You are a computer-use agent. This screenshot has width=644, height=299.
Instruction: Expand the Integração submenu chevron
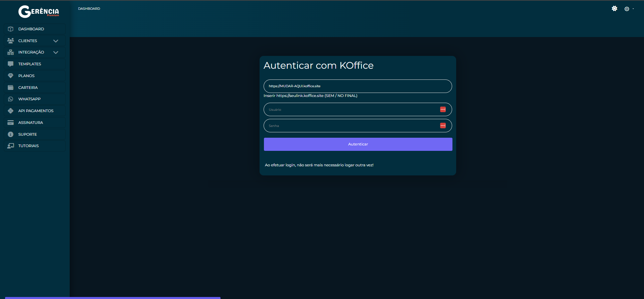(x=56, y=52)
